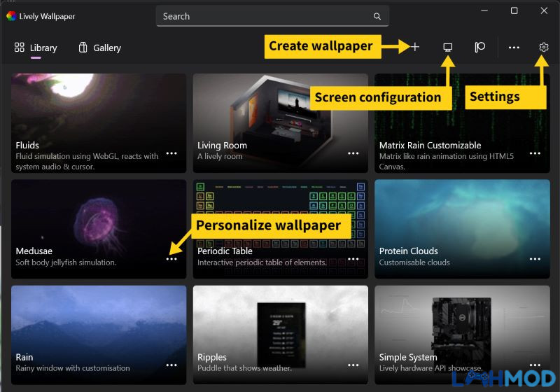Open the more options dots on Rain
The width and height of the screenshot is (560, 392).
[x=171, y=365]
